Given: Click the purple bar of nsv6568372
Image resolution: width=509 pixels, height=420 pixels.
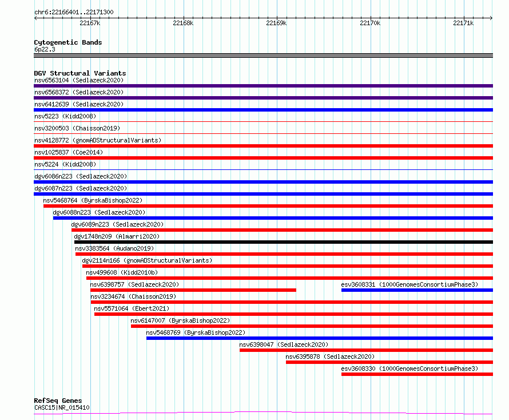Looking at the screenshot, I should 263,98.
